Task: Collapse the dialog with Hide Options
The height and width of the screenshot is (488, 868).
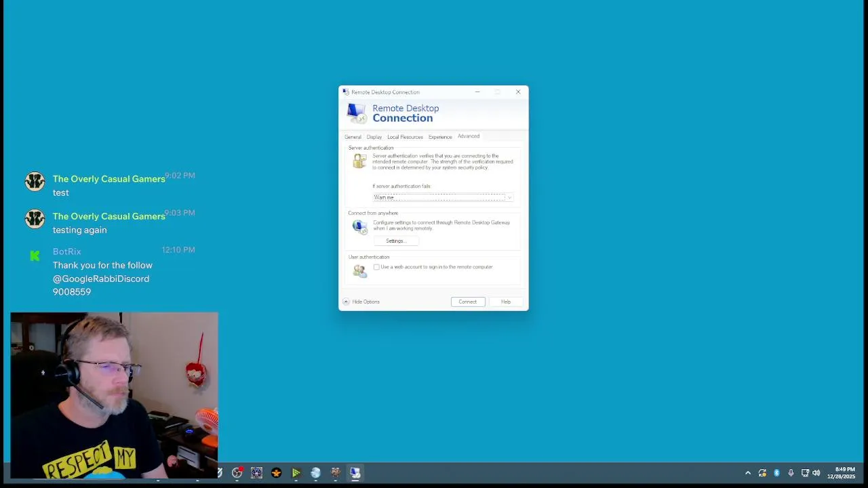Action: point(361,302)
